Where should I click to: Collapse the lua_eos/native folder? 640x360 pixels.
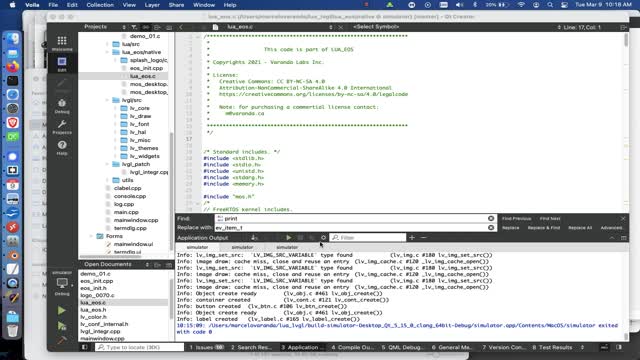pos(107,52)
